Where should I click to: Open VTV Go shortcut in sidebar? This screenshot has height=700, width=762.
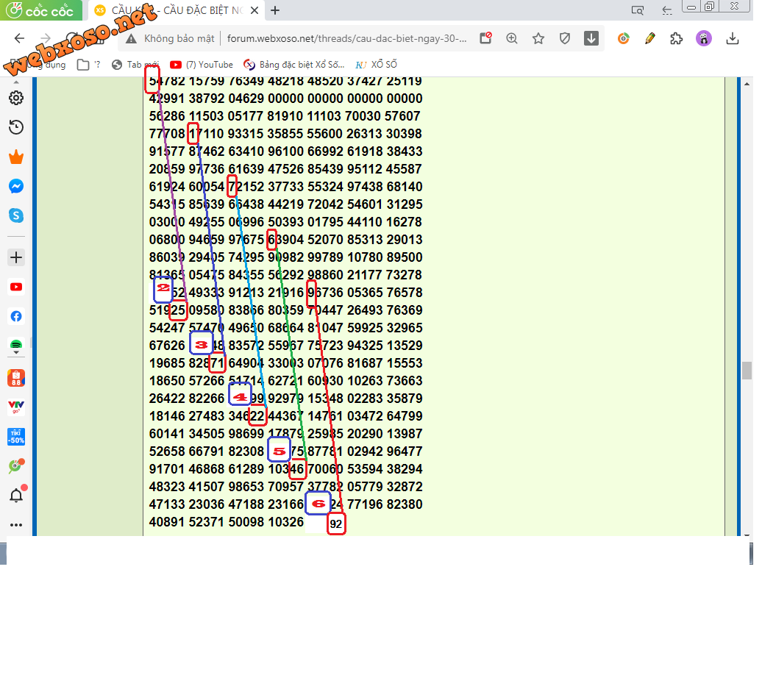point(16,406)
